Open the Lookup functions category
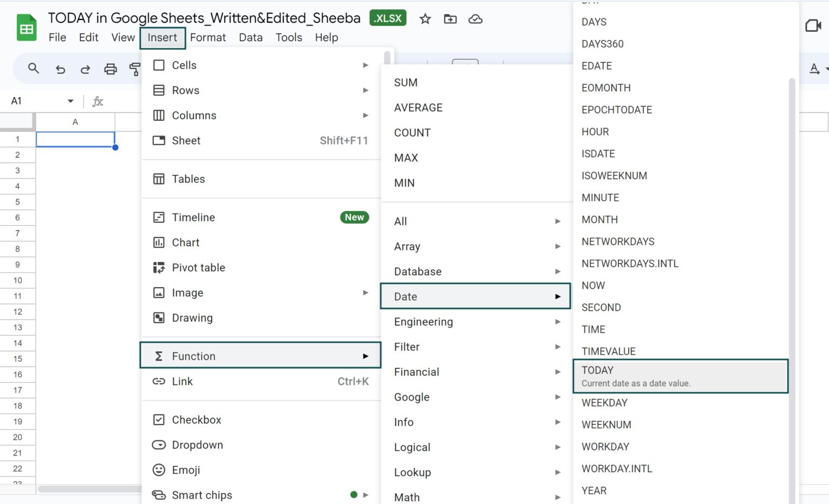 pyautogui.click(x=477, y=472)
